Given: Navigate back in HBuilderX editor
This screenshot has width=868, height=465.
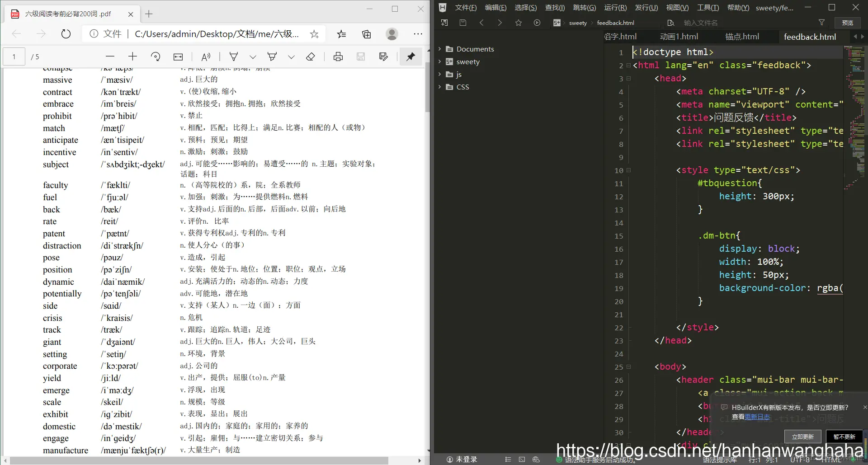Looking at the screenshot, I should (481, 23).
